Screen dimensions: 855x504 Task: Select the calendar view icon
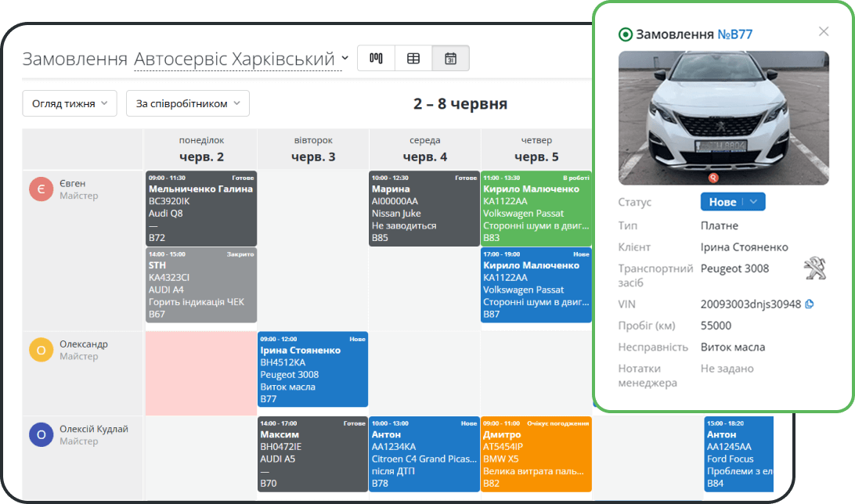pyautogui.click(x=450, y=59)
